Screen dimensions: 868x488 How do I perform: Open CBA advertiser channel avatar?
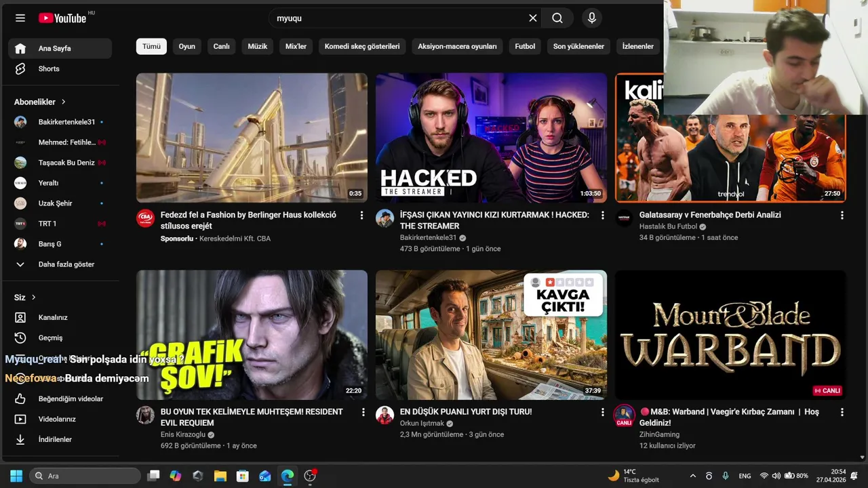(x=145, y=218)
